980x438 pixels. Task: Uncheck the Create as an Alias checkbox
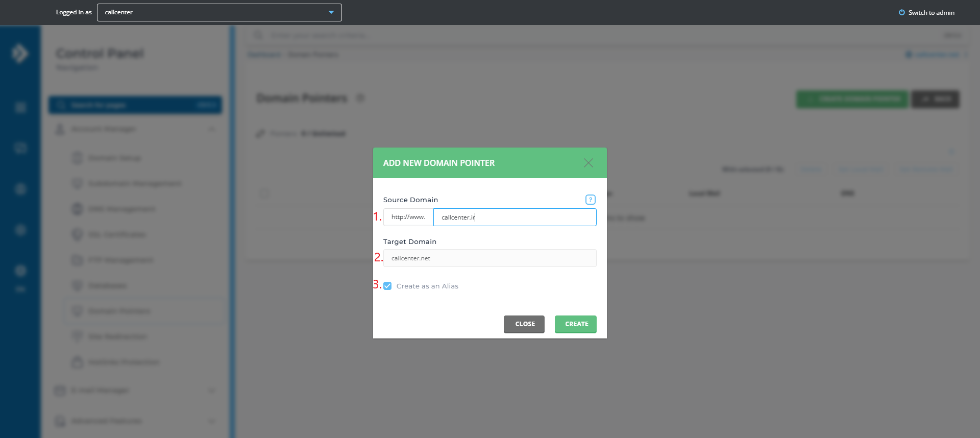387,286
